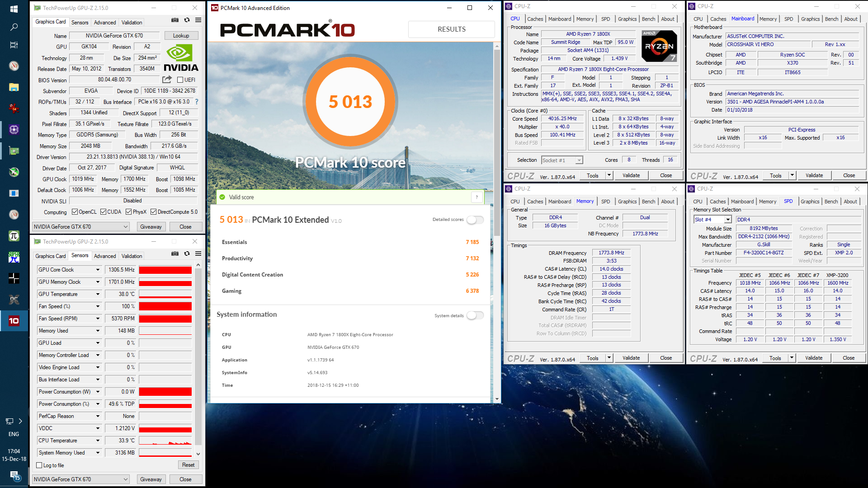868x488 pixels.
Task: Open GPU Core Clock sensor dropdown
Action: [98, 270]
